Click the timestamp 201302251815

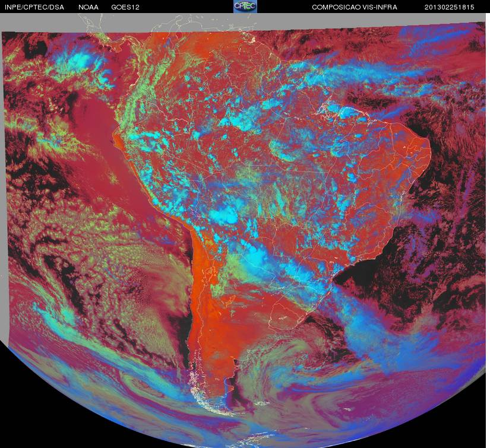tap(450, 7)
